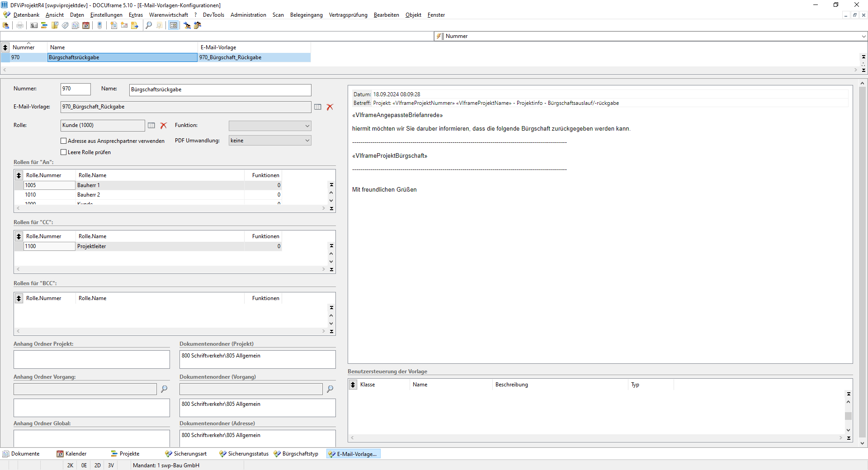Screen dimensions: 868x470
Task: Open the DevTools menu
Action: (213, 15)
